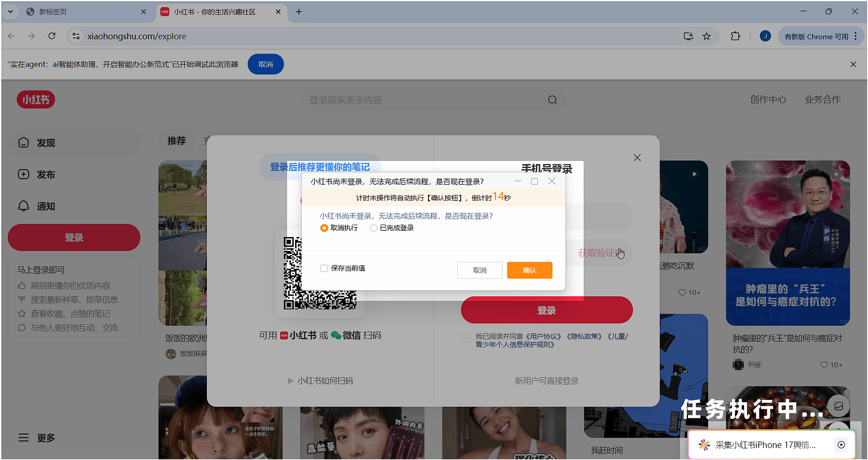868x460 pixels.
Task: Open the 发现 sidebar item
Action: tap(73, 143)
